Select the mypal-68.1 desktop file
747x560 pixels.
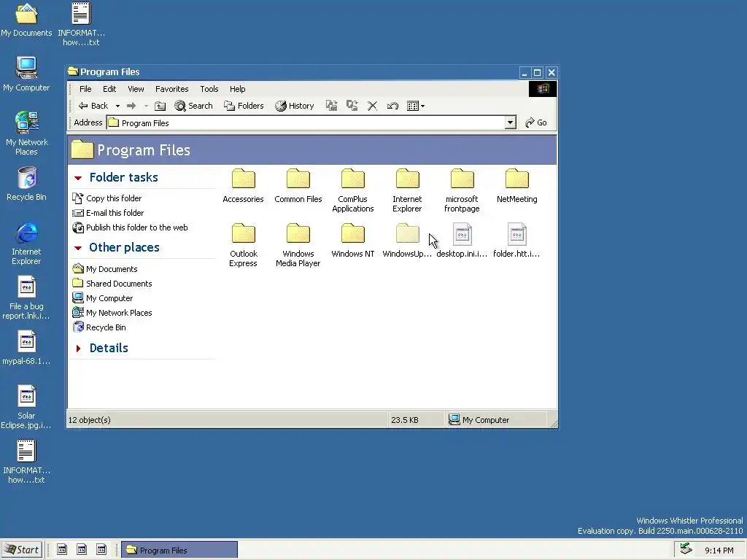26,348
